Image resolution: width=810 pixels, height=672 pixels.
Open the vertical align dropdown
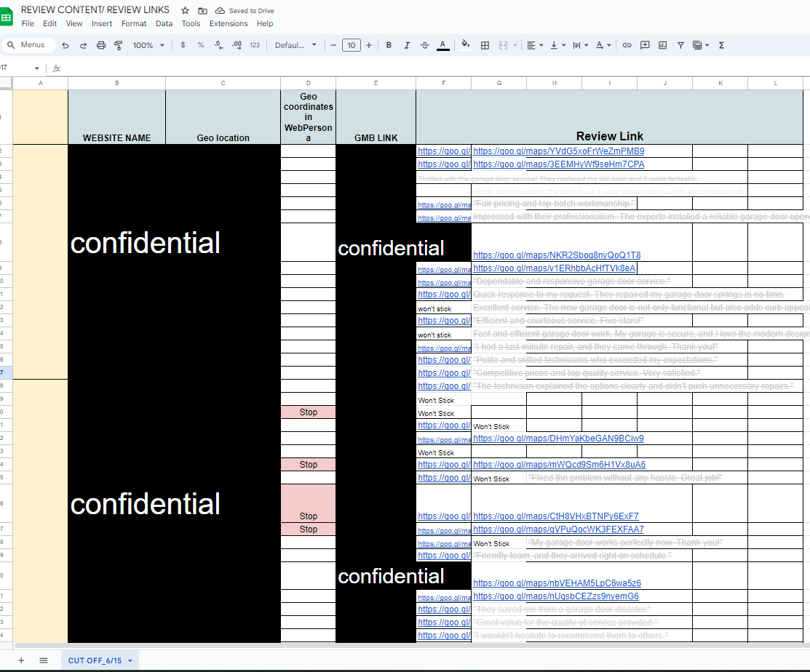(558, 45)
